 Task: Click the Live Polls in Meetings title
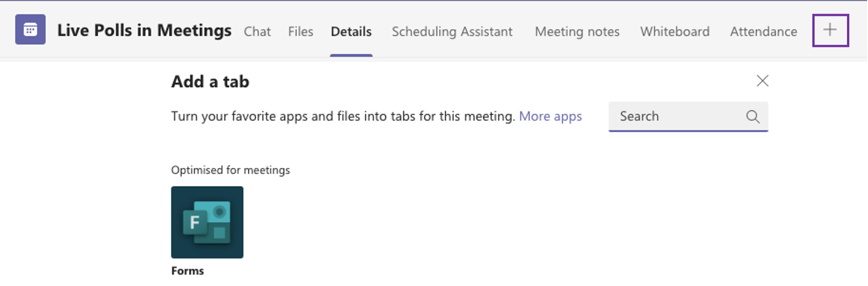coord(144,30)
